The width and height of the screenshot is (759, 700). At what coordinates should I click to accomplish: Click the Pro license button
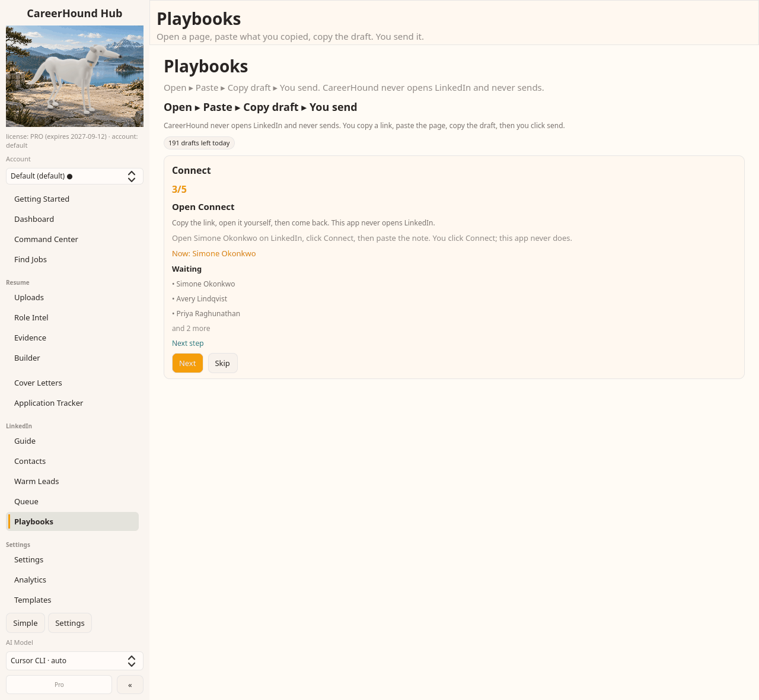(59, 685)
